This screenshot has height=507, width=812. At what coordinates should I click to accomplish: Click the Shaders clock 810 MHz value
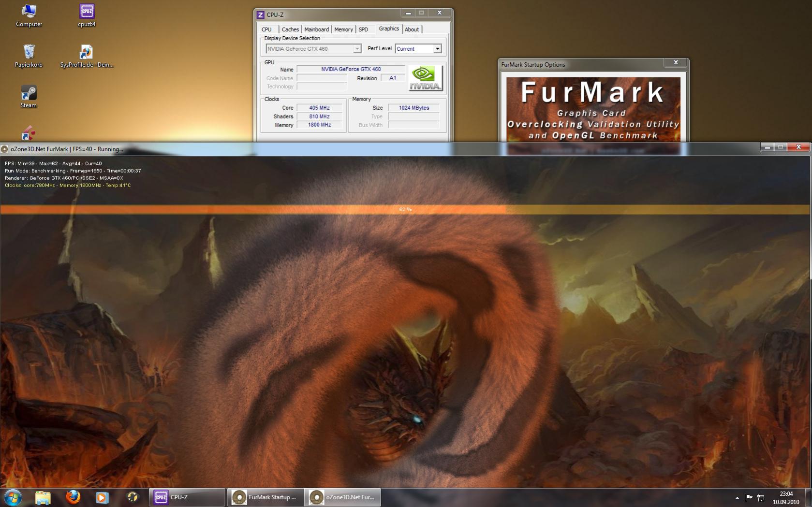(319, 116)
